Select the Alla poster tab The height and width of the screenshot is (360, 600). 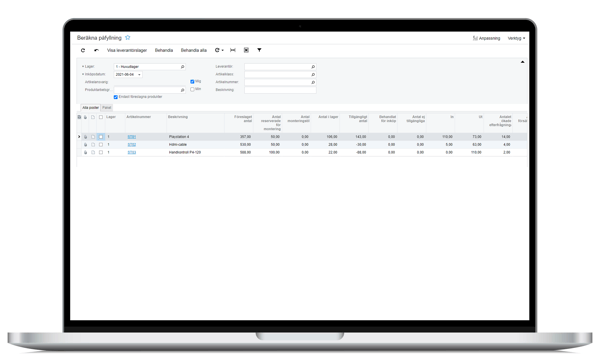[90, 108]
